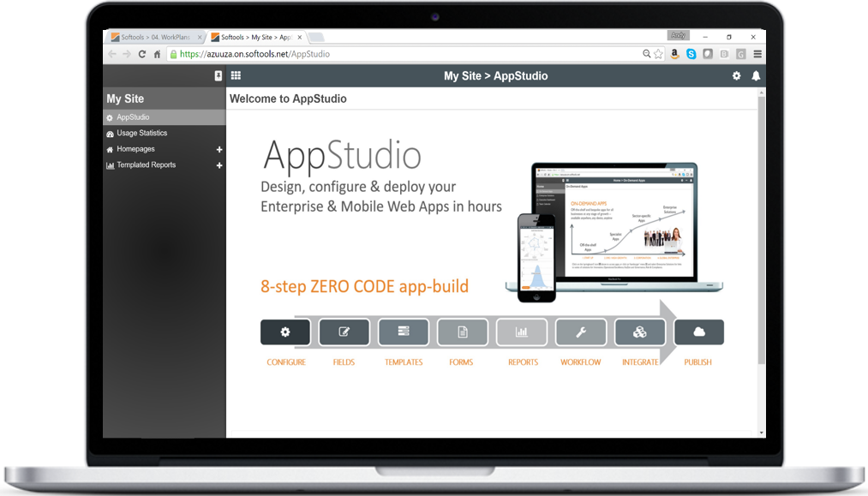Toggle the sidebar pin icon
This screenshot has width=868, height=496.
(218, 76)
